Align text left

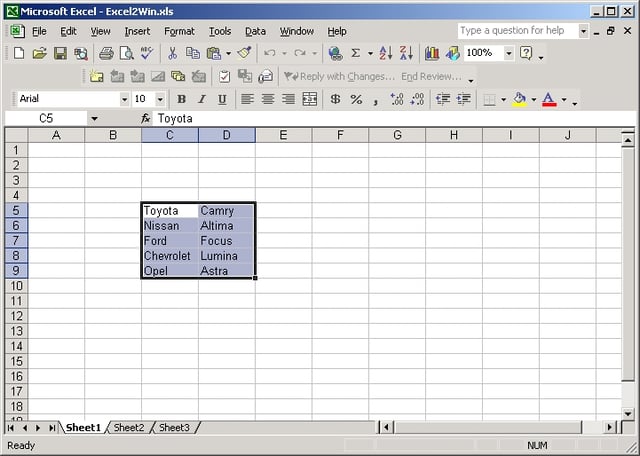[x=247, y=99]
